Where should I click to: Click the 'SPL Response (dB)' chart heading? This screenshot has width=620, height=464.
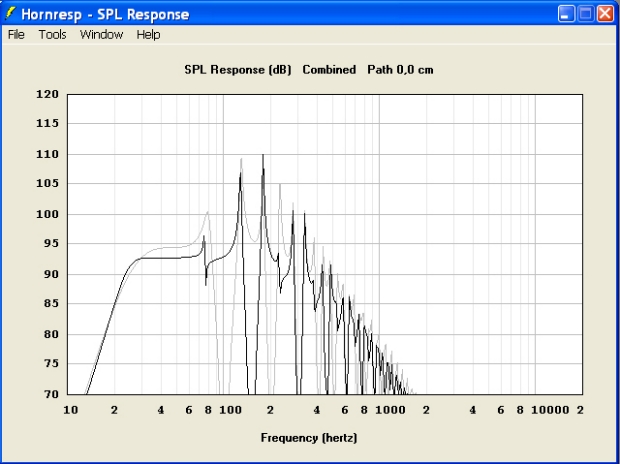pos(238,70)
